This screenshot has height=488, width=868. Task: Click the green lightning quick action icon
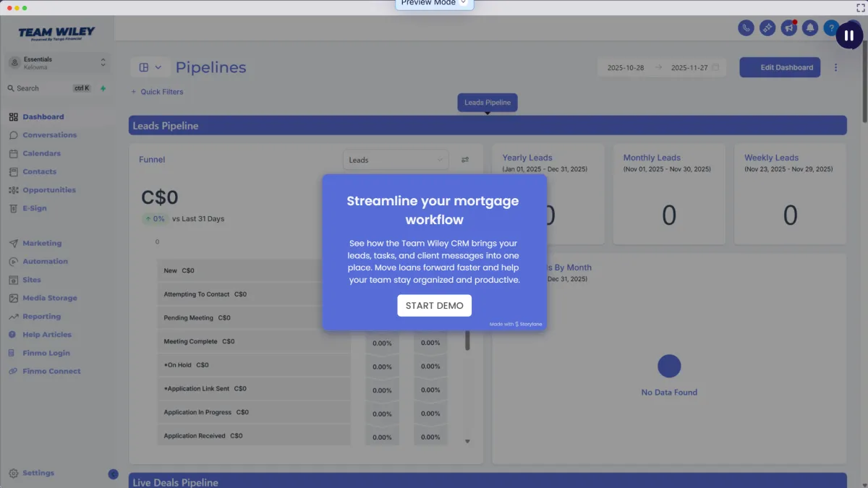pos(103,88)
